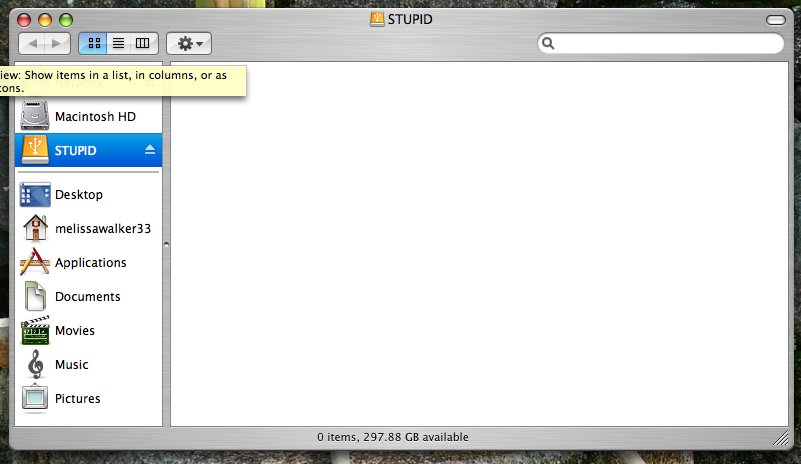Click the sidebar divider handle
The image size is (801, 464).
click(x=167, y=245)
